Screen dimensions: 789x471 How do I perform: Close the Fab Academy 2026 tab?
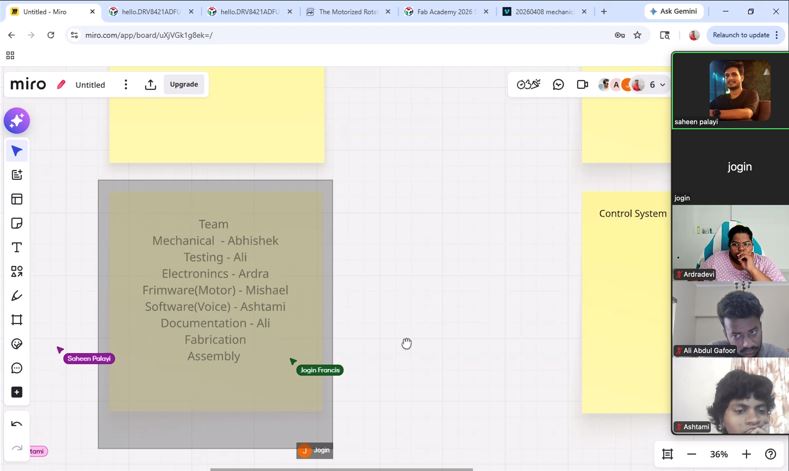tap(486, 12)
